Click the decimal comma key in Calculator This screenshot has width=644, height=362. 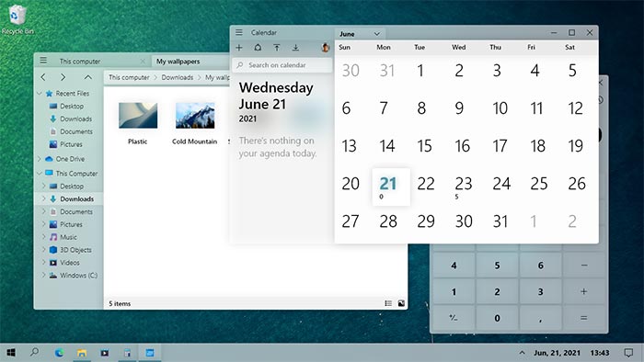coord(541,318)
